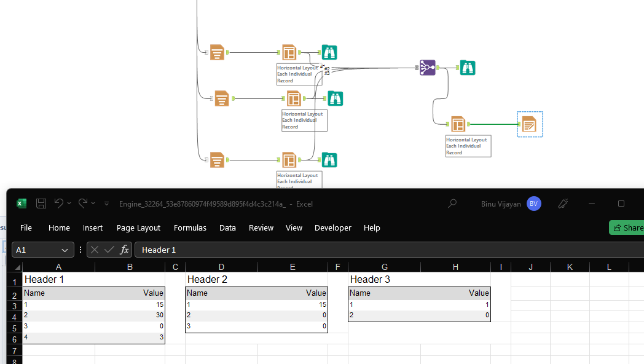Switch to the Formulas ribbon tab

click(190, 228)
